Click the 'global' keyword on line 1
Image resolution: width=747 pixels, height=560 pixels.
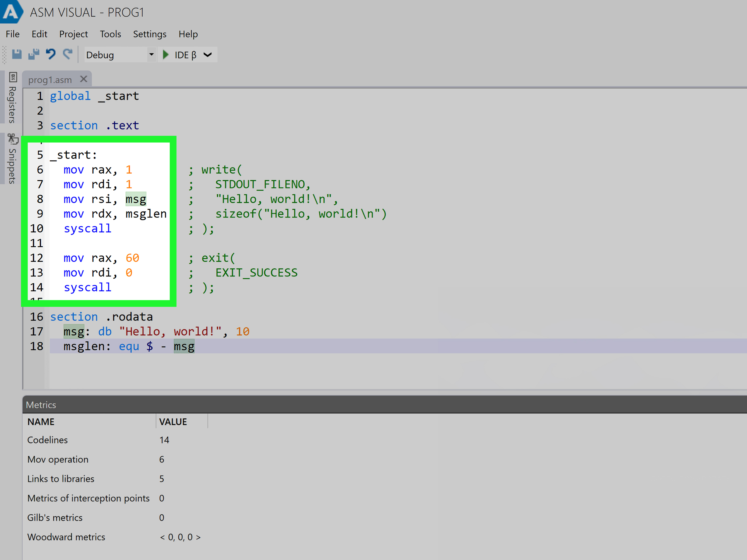[70, 96]
